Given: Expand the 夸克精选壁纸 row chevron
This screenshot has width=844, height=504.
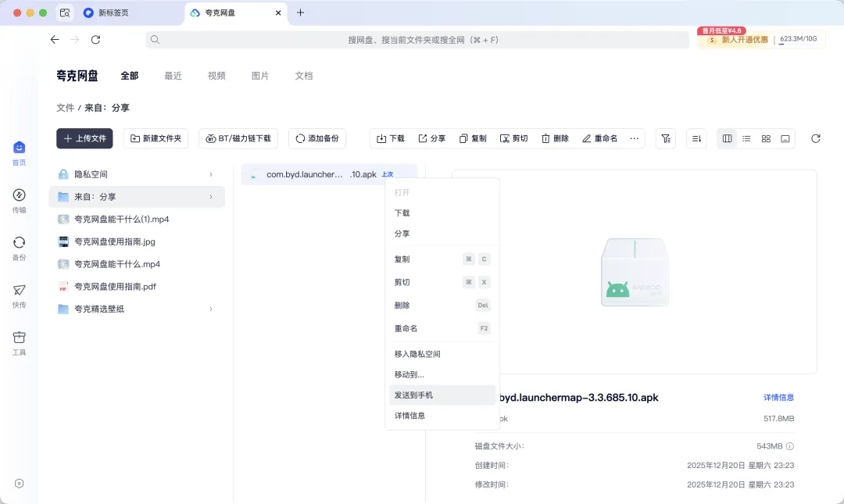Looking at the screenshot, I should click(x=211, y=309).
